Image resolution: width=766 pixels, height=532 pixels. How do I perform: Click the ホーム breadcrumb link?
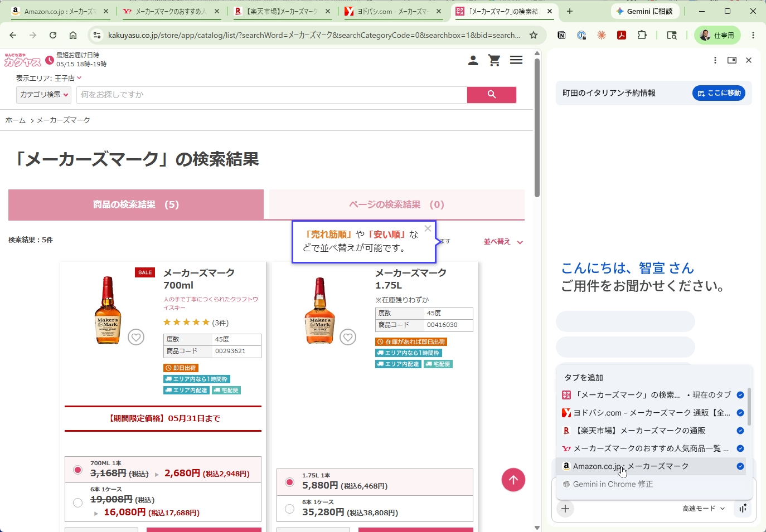16,120
